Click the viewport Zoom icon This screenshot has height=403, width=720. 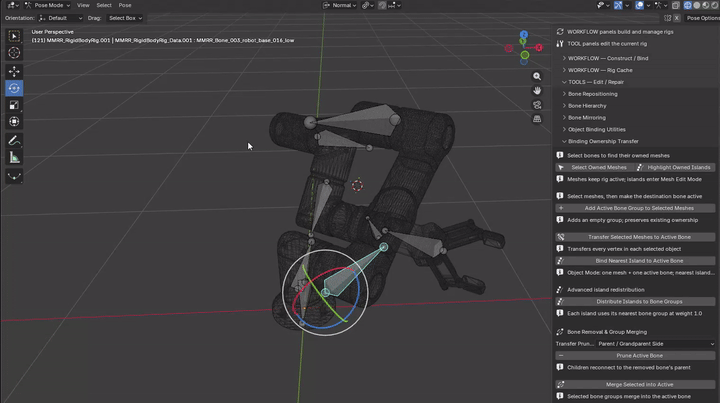tap(537, 76)
